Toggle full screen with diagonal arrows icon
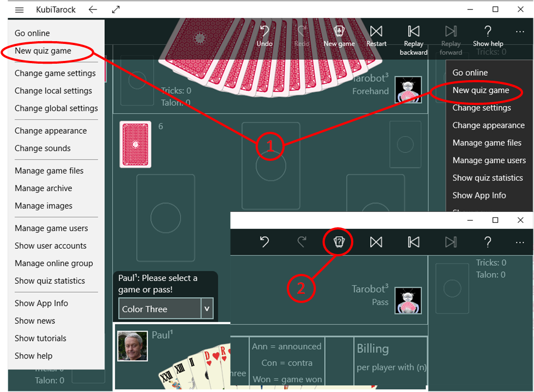 (x=115, y=9)
